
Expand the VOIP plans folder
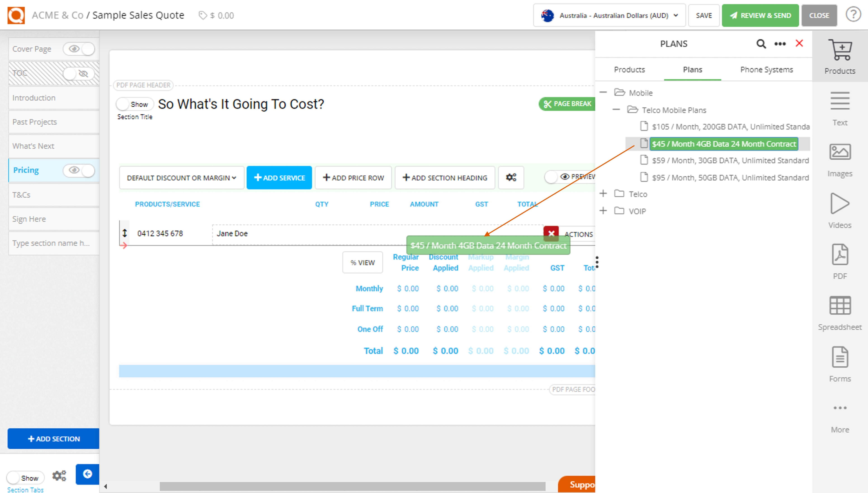[604, 210]
